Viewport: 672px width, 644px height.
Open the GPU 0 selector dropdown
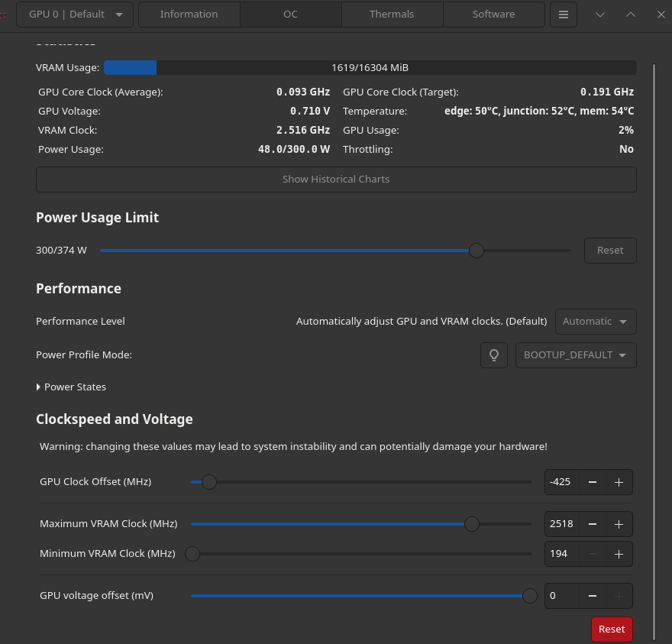[x=75, y=15]
